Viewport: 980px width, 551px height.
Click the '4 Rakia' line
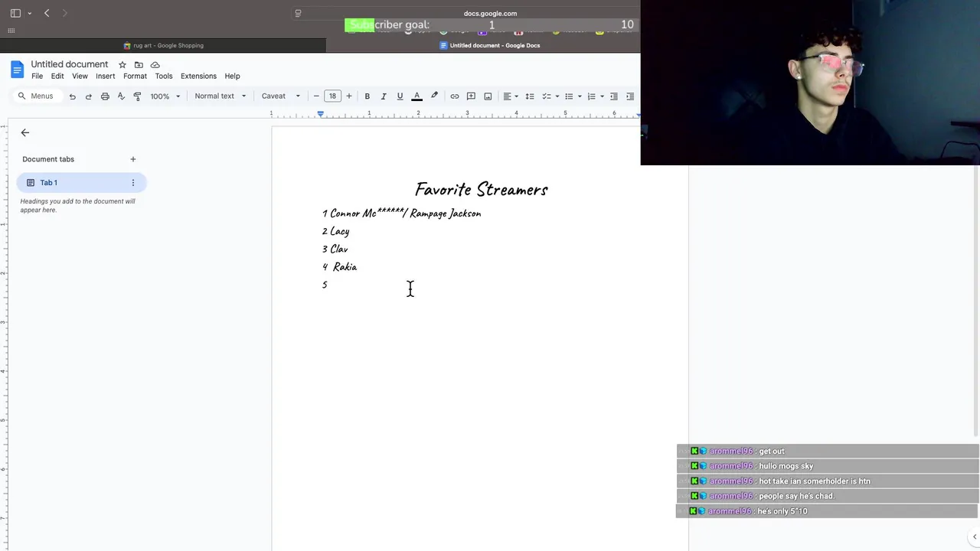click(x=340, y=267)
